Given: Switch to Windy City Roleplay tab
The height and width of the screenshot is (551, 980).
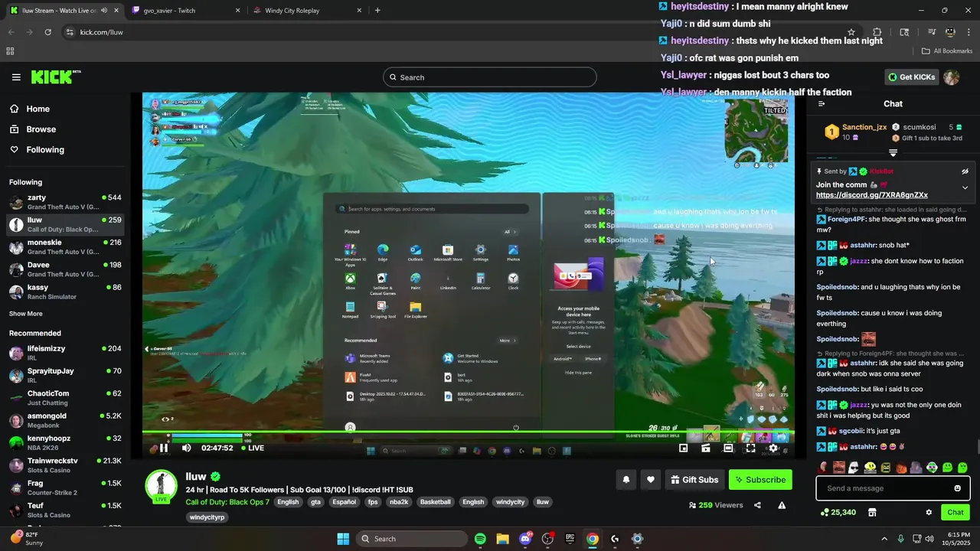Looking at the screenshot, I should point(307,11).
